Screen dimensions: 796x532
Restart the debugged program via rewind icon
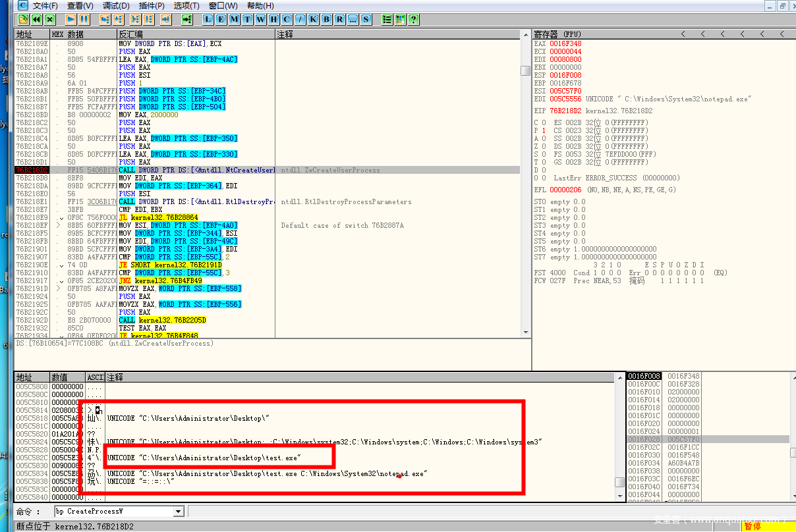point(37,19)
